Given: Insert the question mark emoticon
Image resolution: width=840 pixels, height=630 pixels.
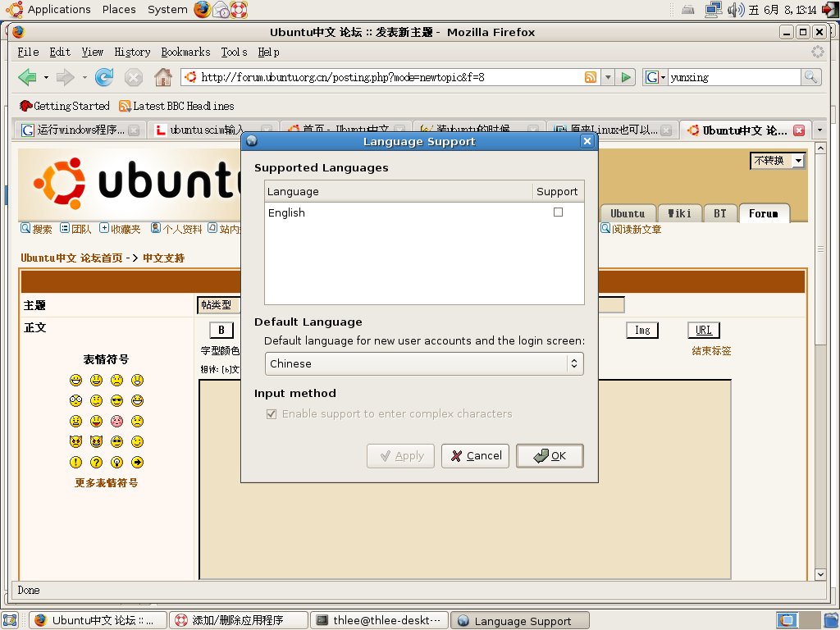Looking at the screenshot, I should (x=97, y=463).
